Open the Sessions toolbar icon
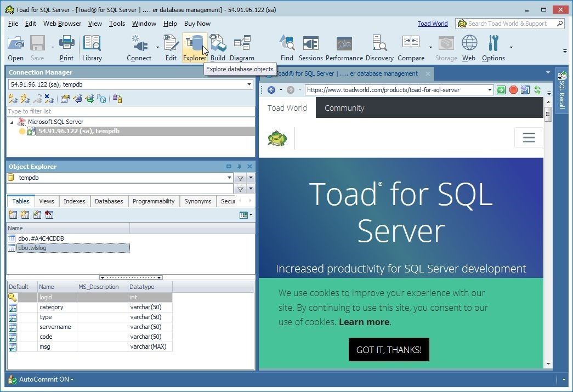 (310, 43)
